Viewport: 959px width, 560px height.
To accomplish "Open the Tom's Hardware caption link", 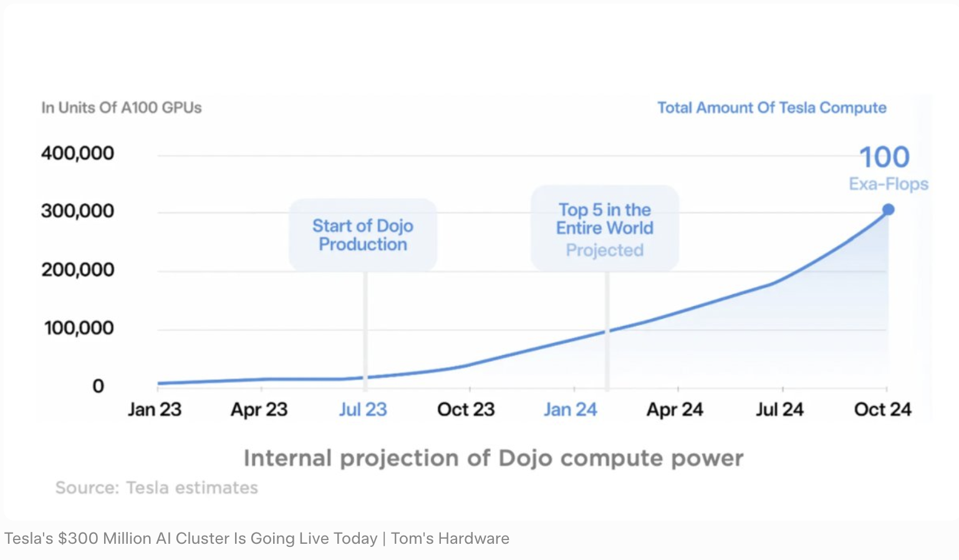I will point(257,538).
